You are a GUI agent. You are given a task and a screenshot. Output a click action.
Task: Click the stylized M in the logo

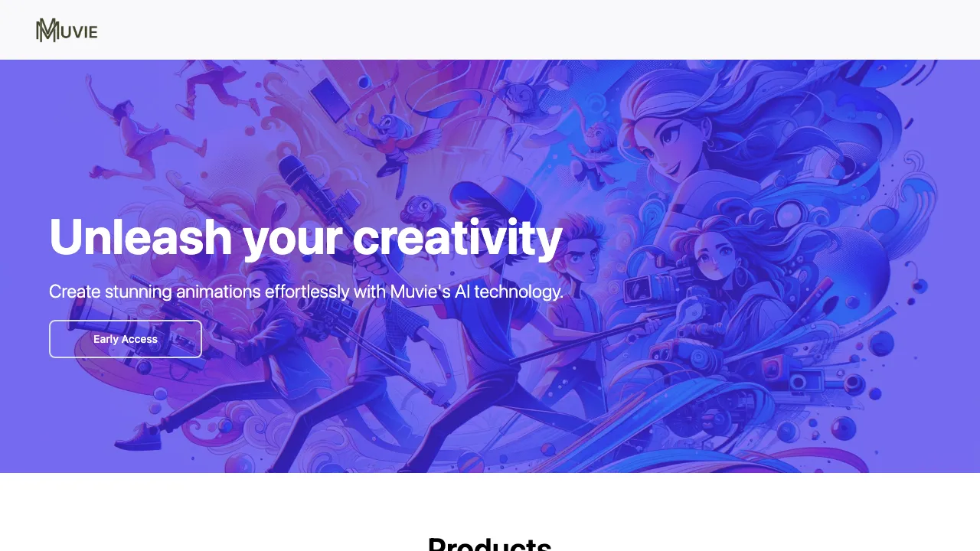tap(47, 30)
